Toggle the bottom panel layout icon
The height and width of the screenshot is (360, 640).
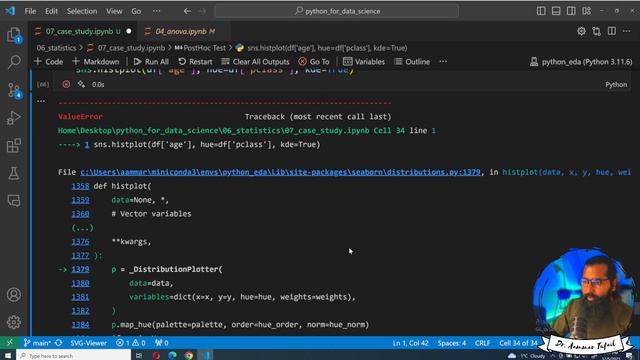[x=556, y=11]
